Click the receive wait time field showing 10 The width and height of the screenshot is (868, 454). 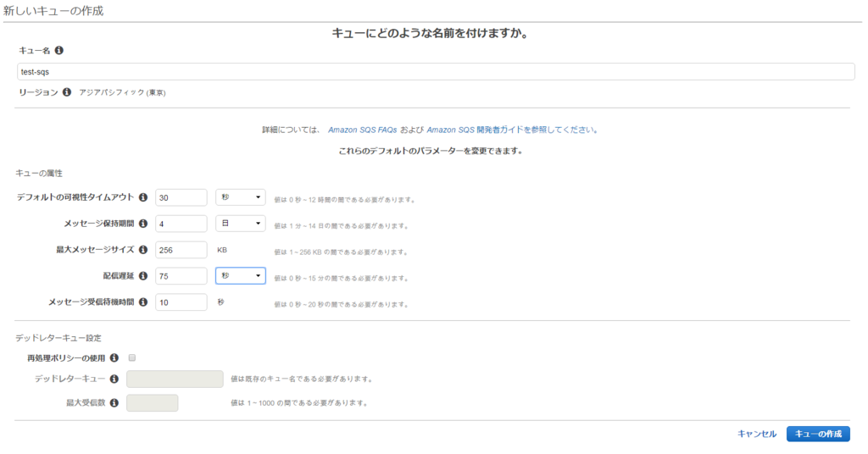pyautogui.click(x=181, y=302)
